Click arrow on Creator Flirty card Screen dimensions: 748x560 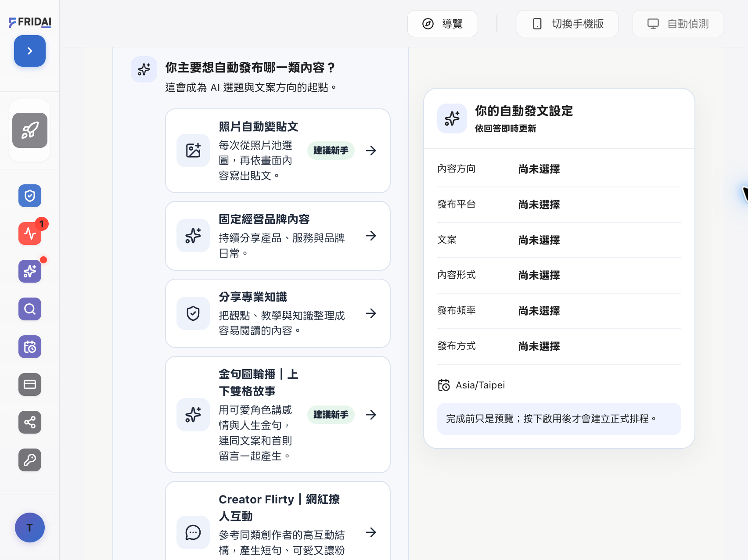371,532
